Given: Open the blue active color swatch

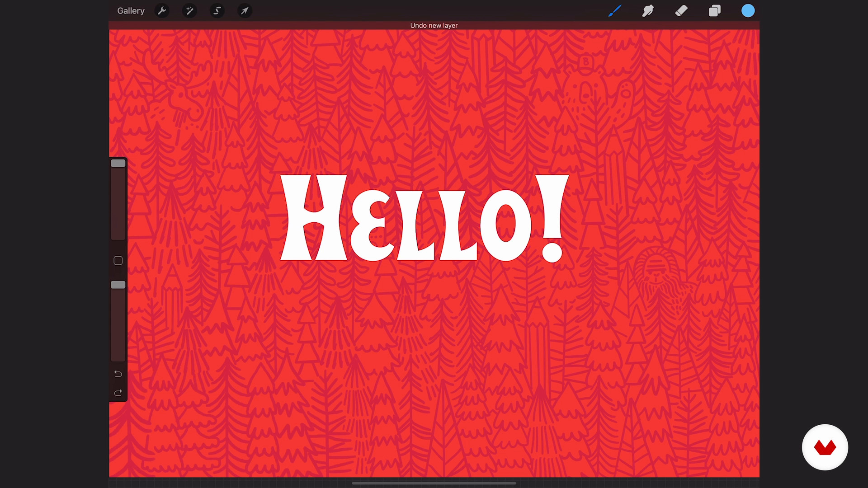Looking at the screenshot, I should pyautogui.click(x=748, y=11).
